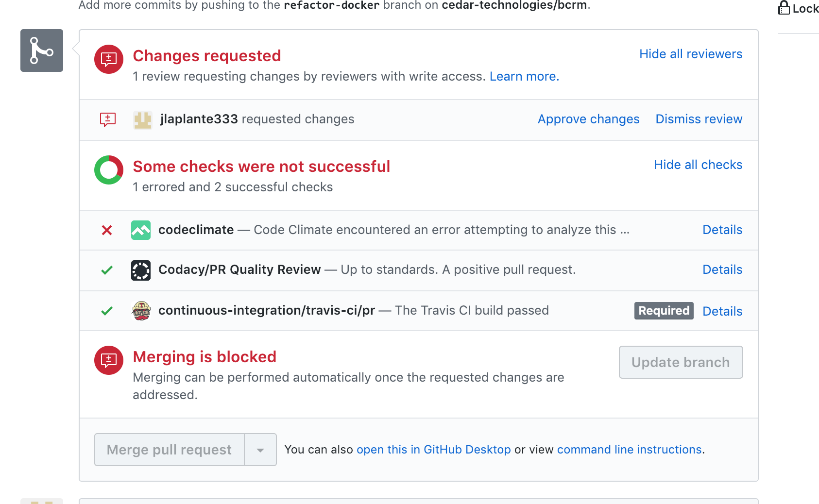Click the checks status circle icon
The image size is (819, 504).
tap(108, 170)
